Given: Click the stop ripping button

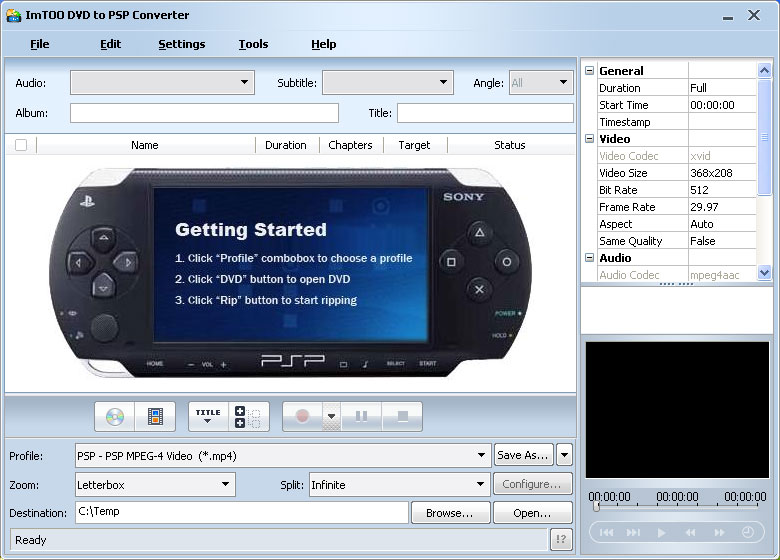Looking at the screenshot, I should [x=402, y=416].
